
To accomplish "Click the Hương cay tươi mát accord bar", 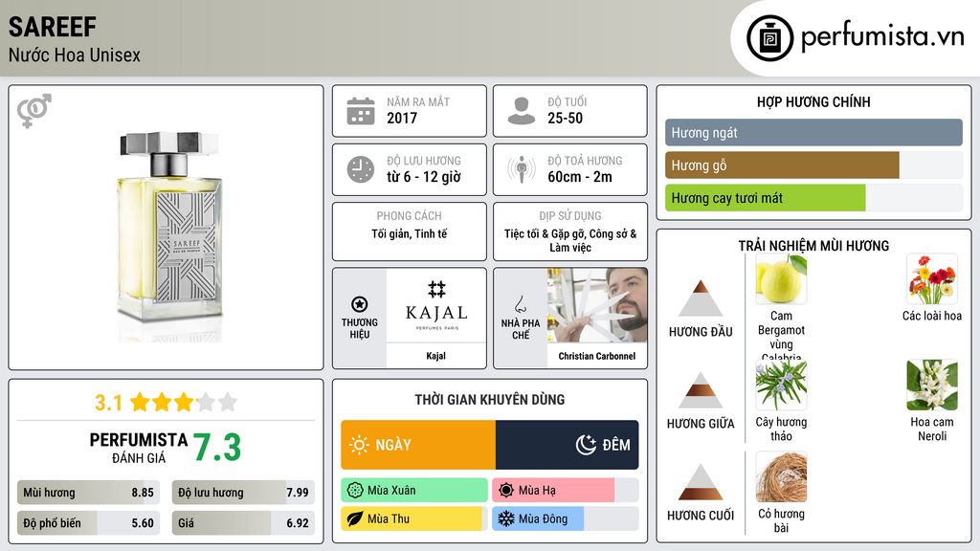I will click(813, 198).
